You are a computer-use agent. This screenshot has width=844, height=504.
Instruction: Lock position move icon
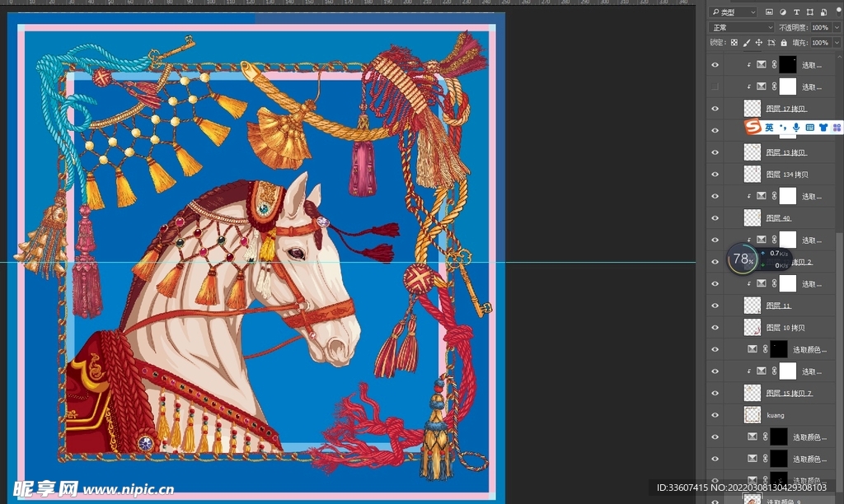[x=758, y=43]
